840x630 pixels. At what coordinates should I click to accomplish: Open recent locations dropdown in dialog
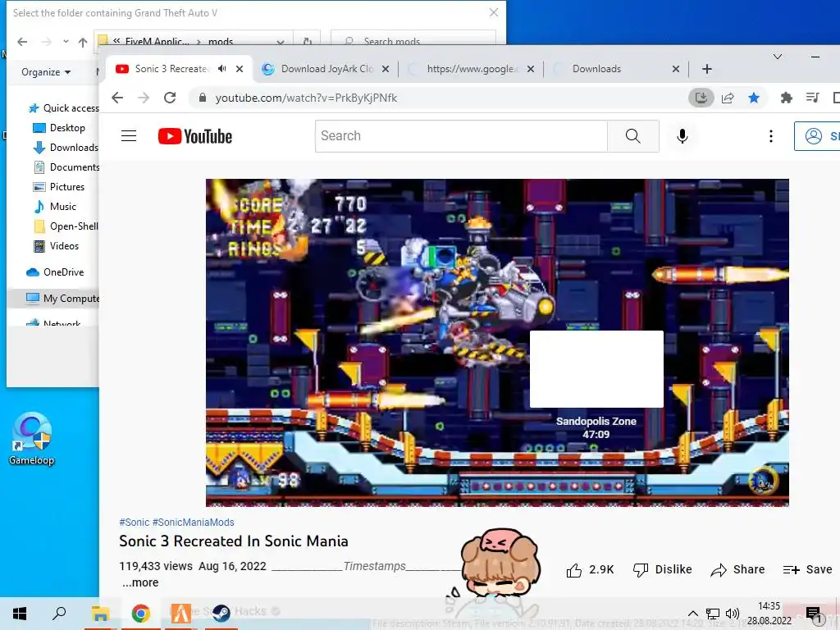(66, 42)
